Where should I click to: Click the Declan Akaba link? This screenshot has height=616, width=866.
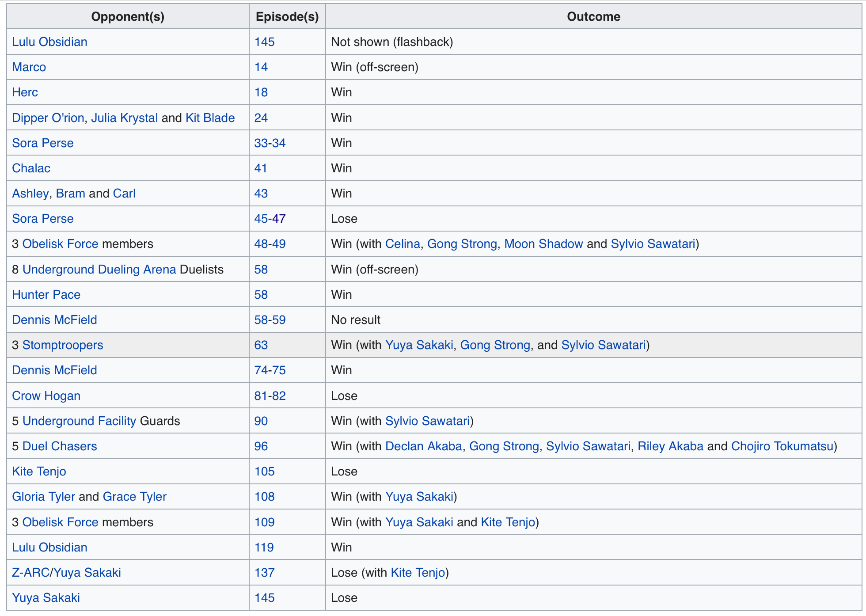[x=423, y=446]
